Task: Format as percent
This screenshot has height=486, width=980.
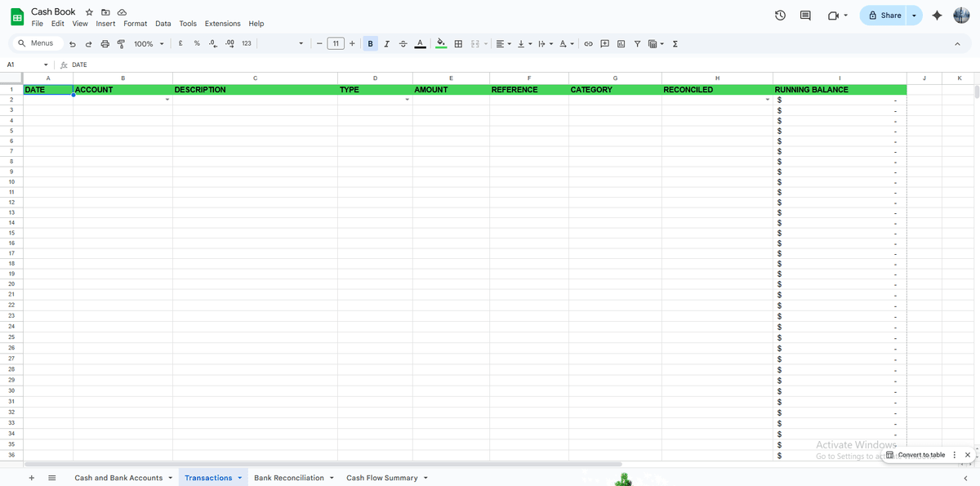Action: [x=197, y=44]
